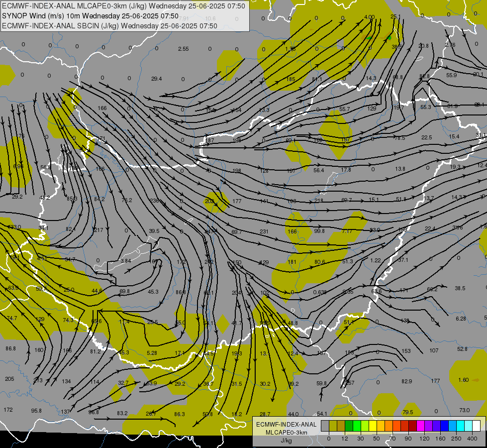Pick the bright cyan legend swatch

(461, 426)
